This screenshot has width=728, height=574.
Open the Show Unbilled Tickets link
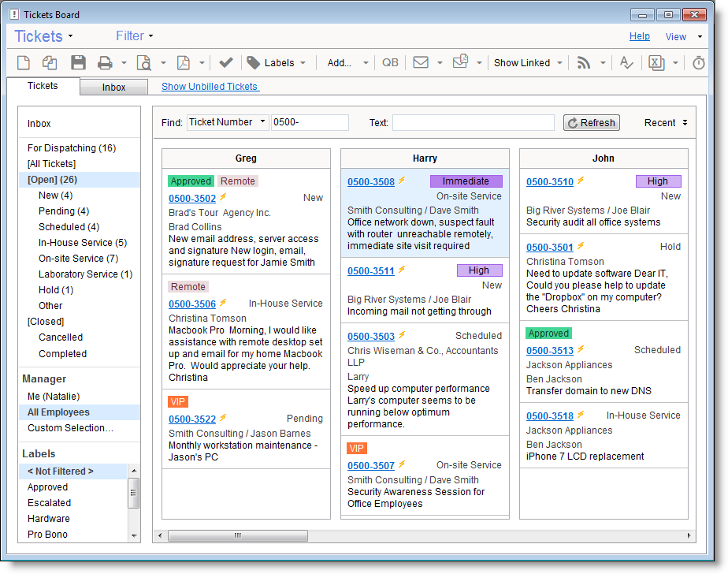210,87
